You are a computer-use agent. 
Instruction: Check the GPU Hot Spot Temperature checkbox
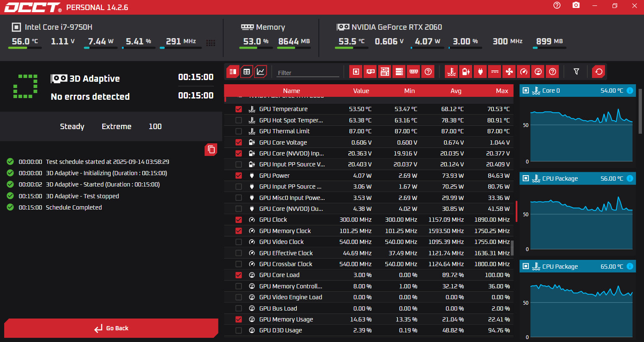[x=239, y=120]
